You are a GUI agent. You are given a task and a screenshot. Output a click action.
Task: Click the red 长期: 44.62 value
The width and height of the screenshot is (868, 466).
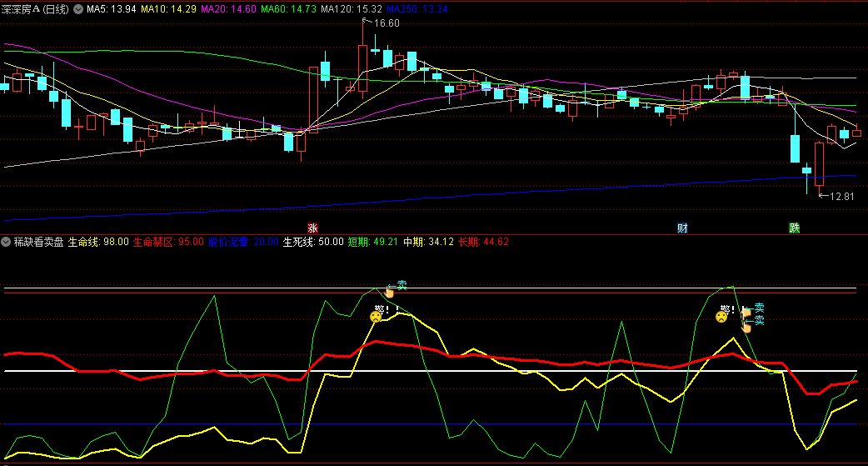483,242
